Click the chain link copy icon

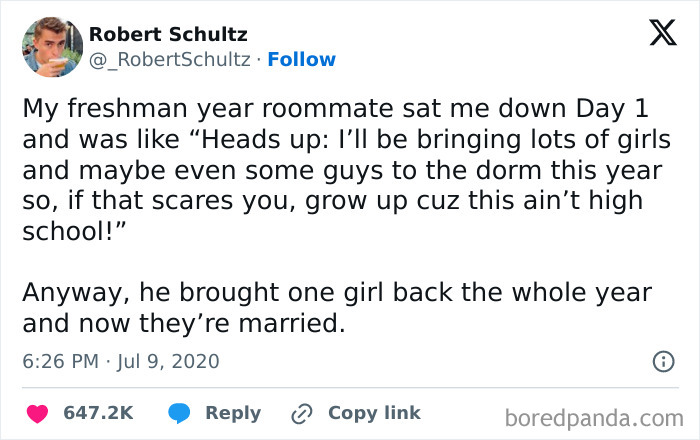302,413
